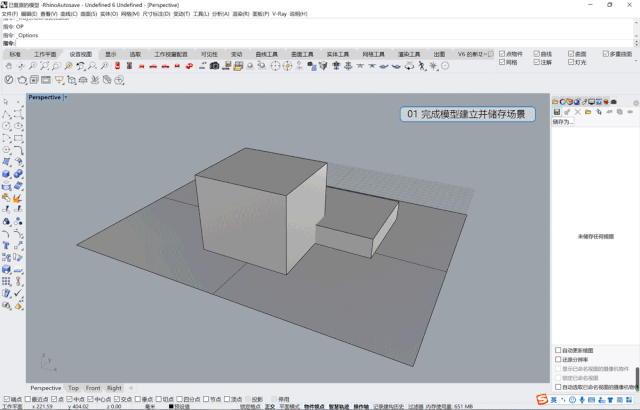The image size is (640, 410).
Task: Switch to the Right viewport tab
Action: 114,388
